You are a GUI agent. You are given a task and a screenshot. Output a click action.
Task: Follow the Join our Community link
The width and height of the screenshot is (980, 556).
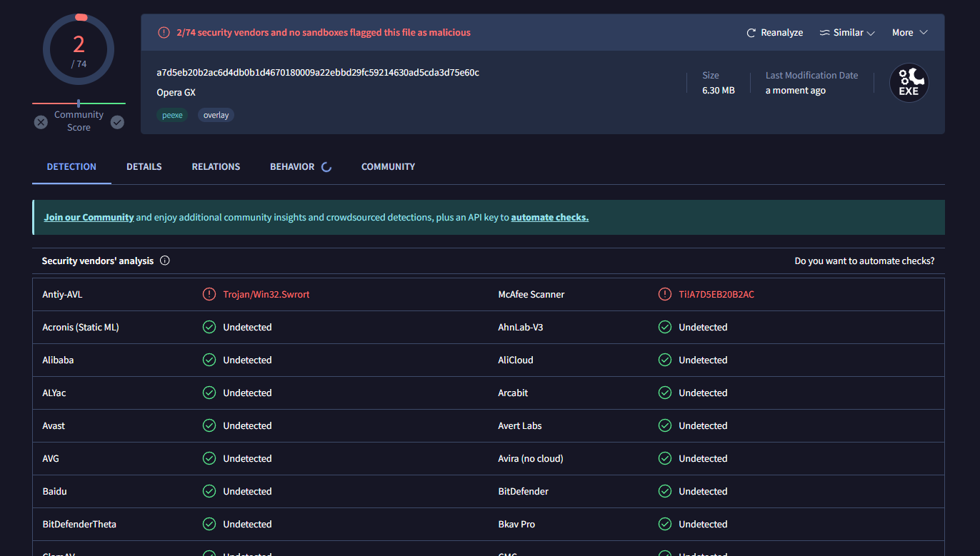pos(89,217)
